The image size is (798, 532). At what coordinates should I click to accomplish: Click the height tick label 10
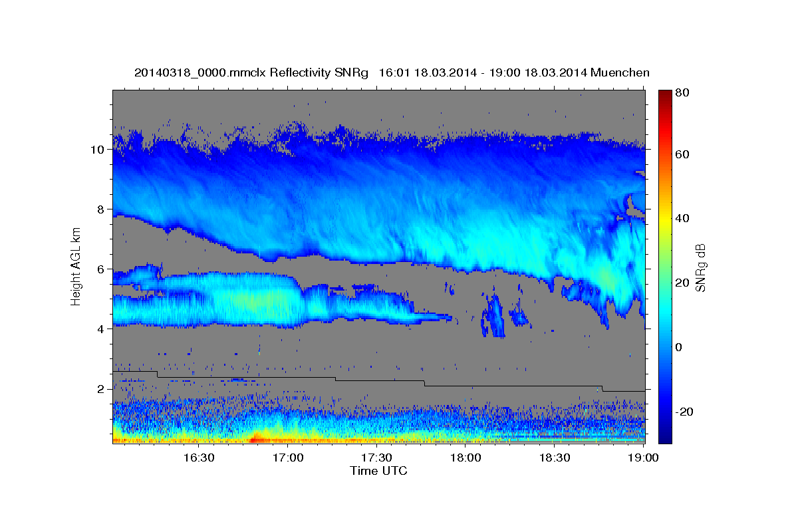pyautogui.click(x=97, y=150)
